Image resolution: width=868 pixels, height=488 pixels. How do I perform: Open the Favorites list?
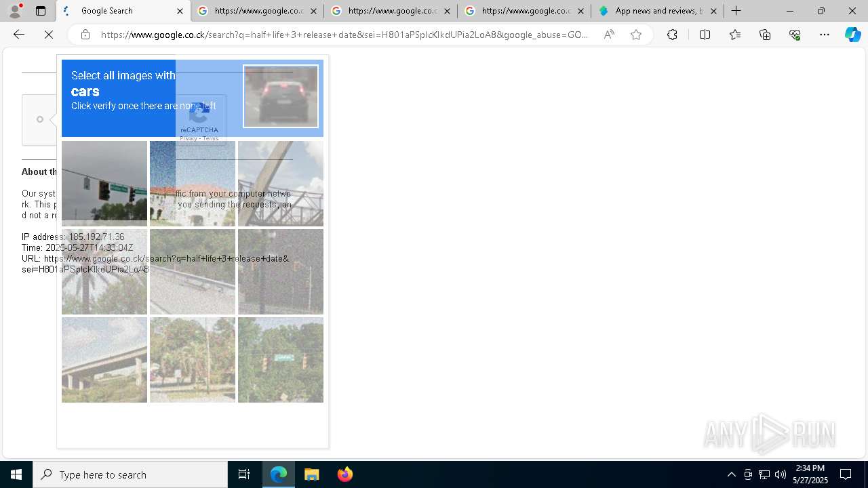click(735, 35)
